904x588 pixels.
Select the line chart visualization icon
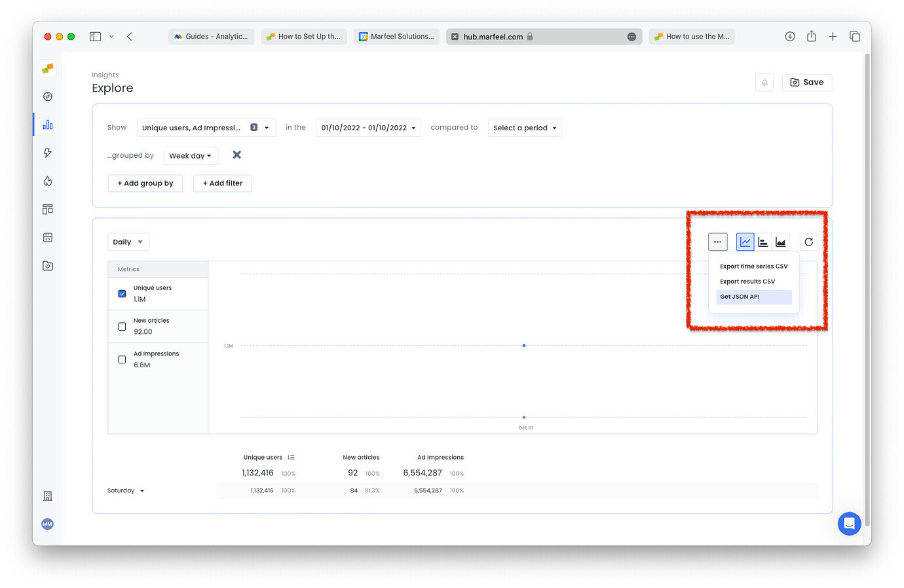745,242
